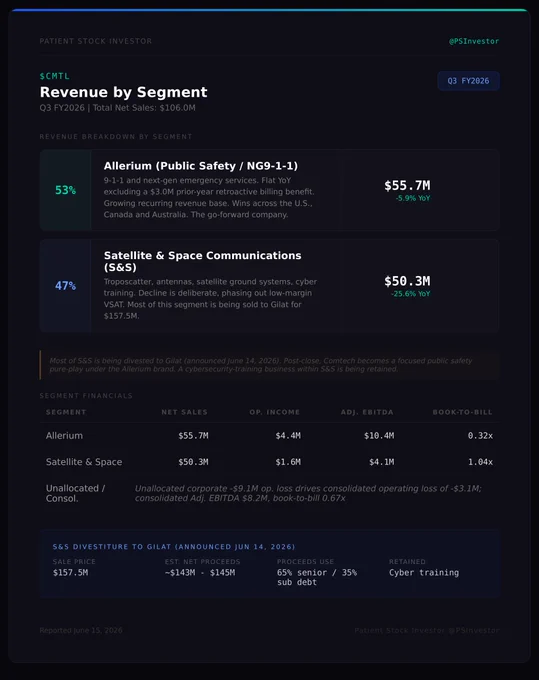Click the $157.5M sale price value
Image resolution: width=539 pixels, height=680 pixels.
tap(70, 572)
